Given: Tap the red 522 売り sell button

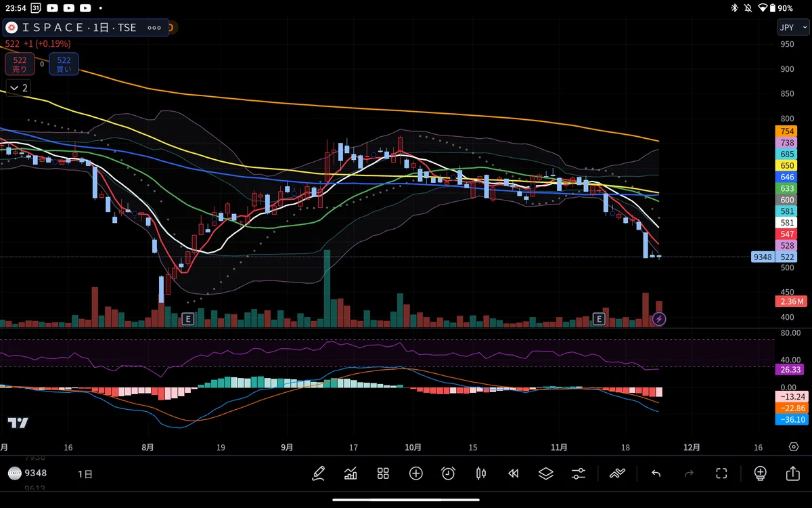Looking at the screenshot, I should [x=20, y=64].
